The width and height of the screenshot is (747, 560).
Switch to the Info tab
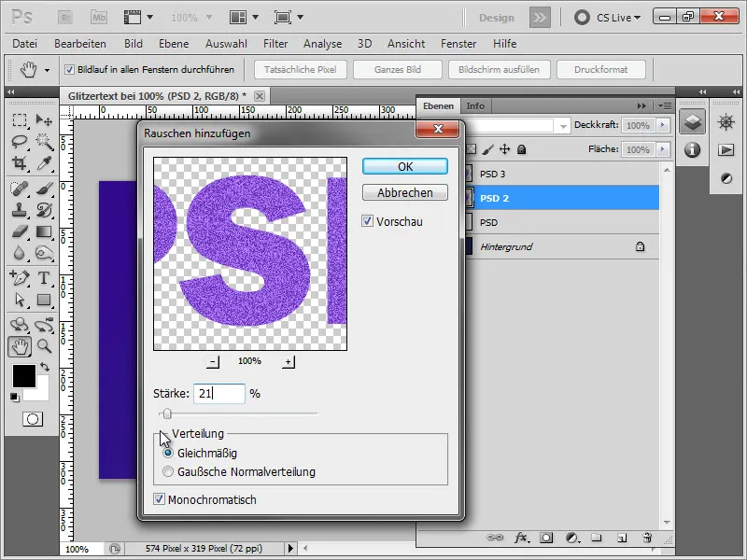(x=475, y=105)
